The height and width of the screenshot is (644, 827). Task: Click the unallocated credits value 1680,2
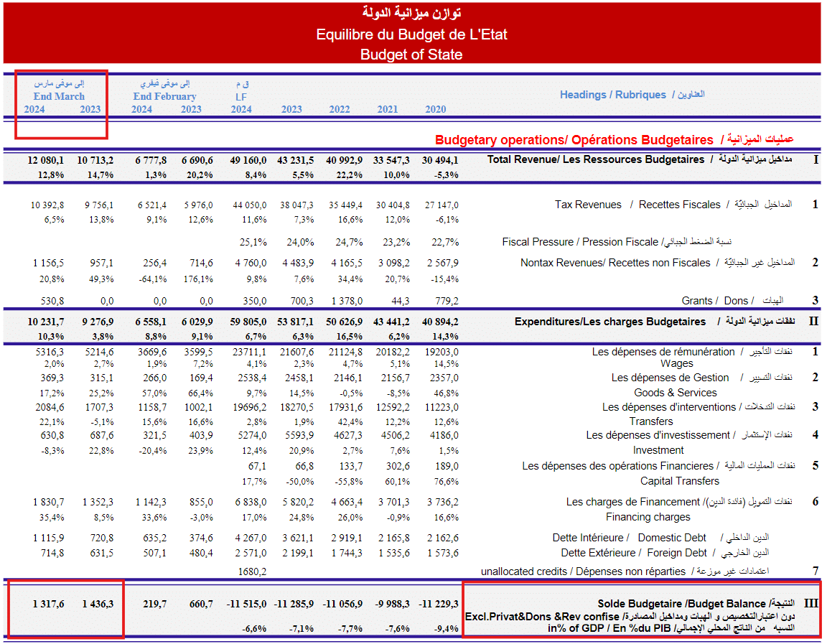click(x=251, y=571)
